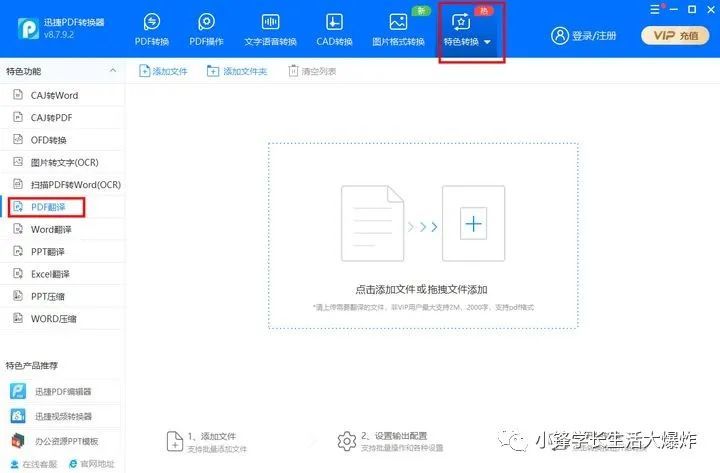Click the 办公资源PPT模板 icon
This screenshot has height=473, width=720.
point(18,441)
